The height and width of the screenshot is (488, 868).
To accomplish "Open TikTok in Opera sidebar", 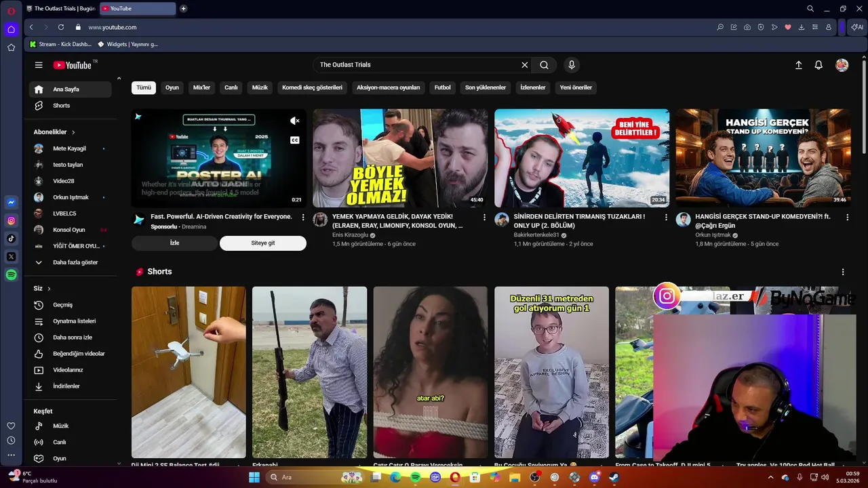I will pyautogui.click(x=11, y=239).
